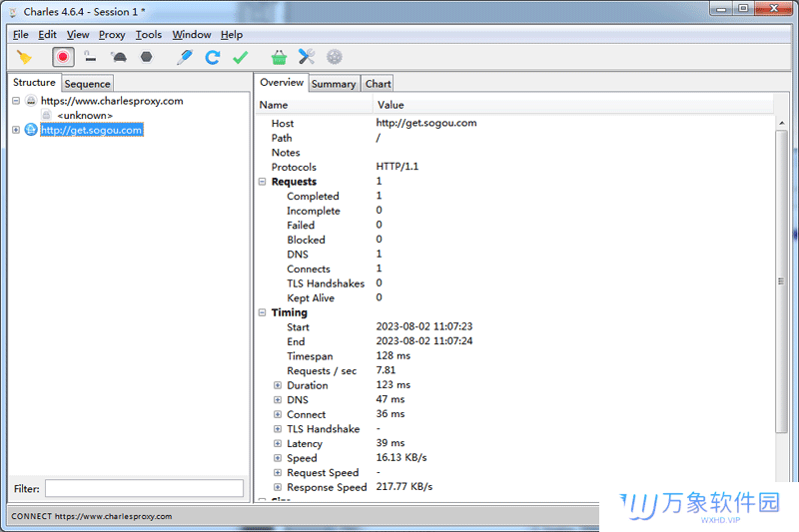
Task: Click into the Filter input field
Action: pyautogui.click(x=144, y=488)
